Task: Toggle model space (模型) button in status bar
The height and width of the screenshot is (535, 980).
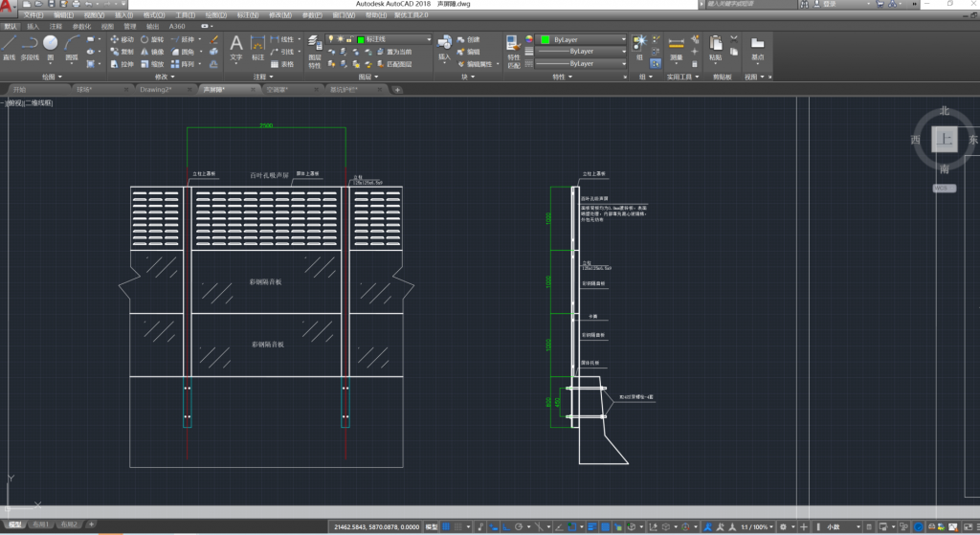Action: [x=432, y=527]
